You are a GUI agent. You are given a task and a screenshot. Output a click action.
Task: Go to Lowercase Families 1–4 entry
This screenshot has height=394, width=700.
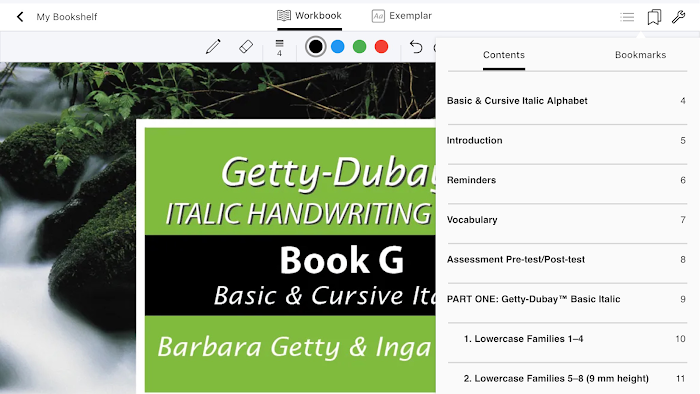567,339
